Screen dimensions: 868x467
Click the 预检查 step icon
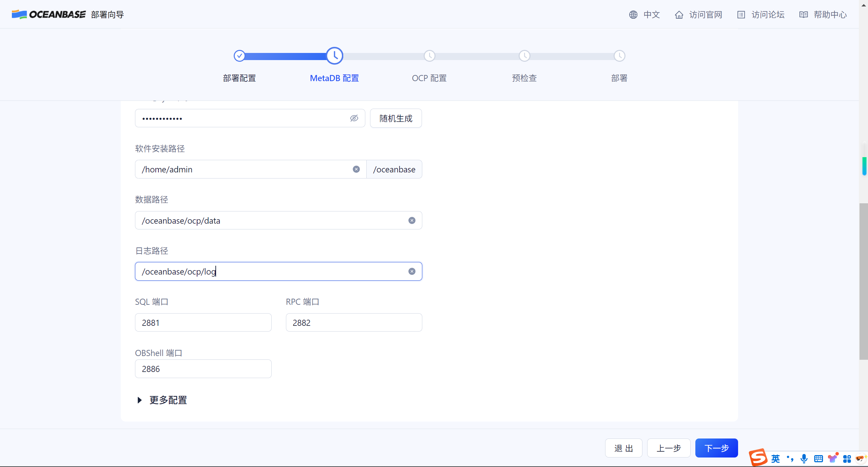click(524, 56)
